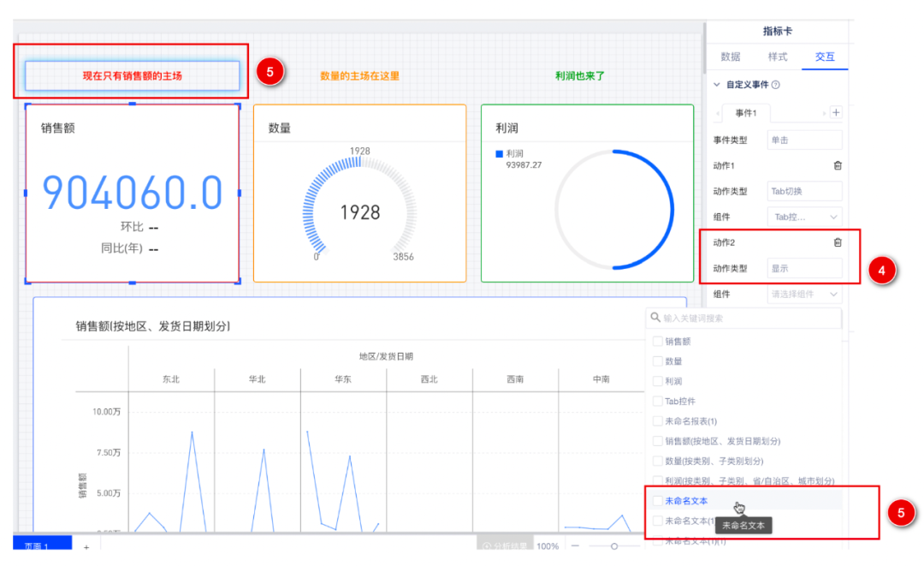The width and height of the screenshot is (924, 566).
Task: Add a new event with plus icon
Action: pos(836,113)
